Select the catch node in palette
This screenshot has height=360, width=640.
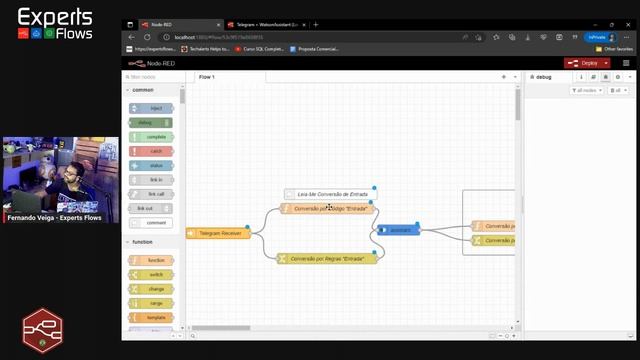coord(151,151)
